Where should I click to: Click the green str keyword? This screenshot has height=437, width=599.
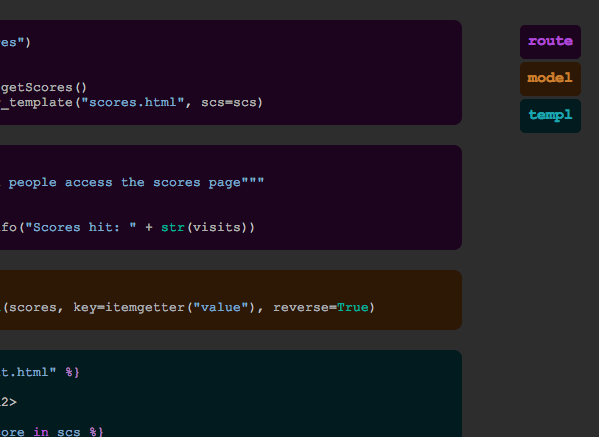(173, 228)
